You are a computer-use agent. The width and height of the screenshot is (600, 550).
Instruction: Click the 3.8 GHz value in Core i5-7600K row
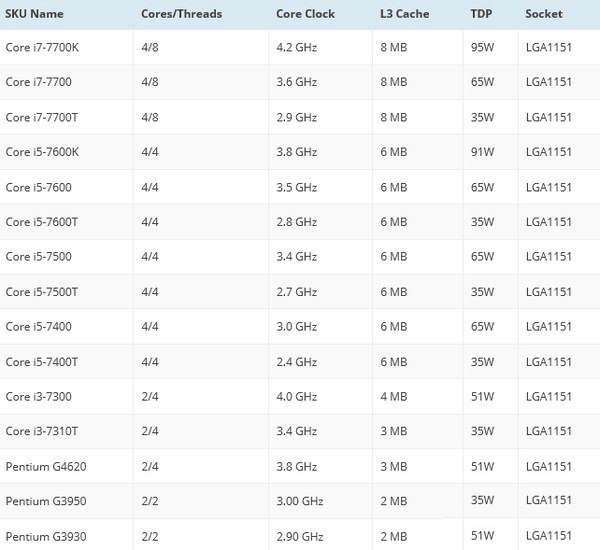tap(297, 152)
